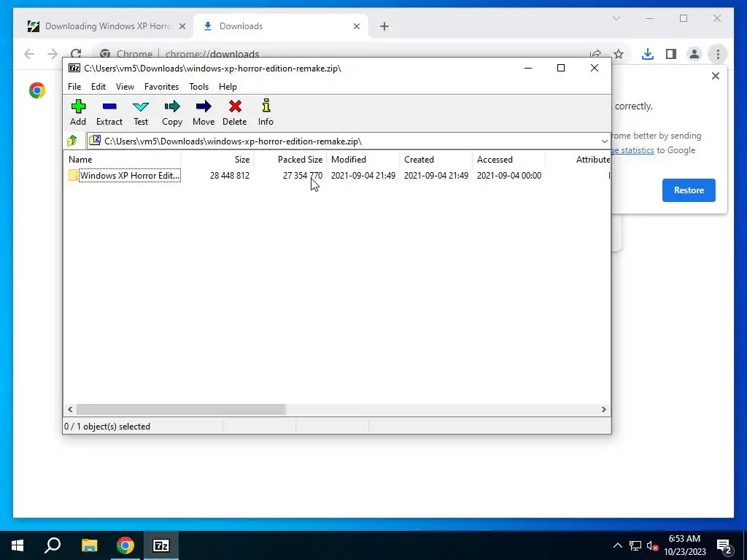The height and width of the screenshot is (560, 747).
Task: Select the Extract tool in 7-Zip
Action: click(x=109, y=112)
